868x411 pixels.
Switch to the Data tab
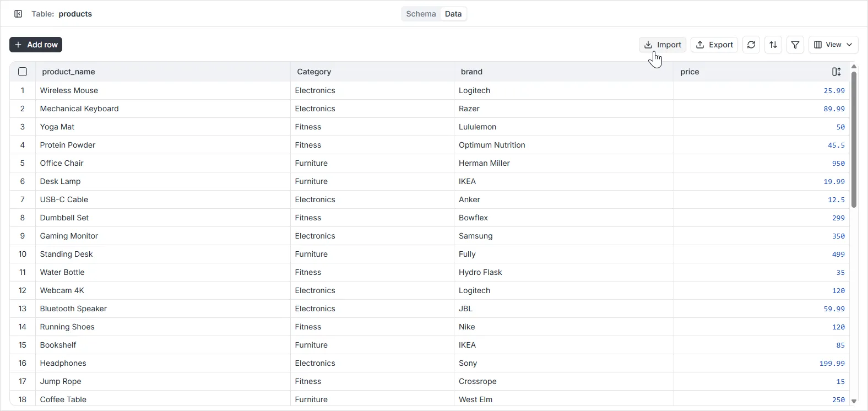[x=453, y=14]
